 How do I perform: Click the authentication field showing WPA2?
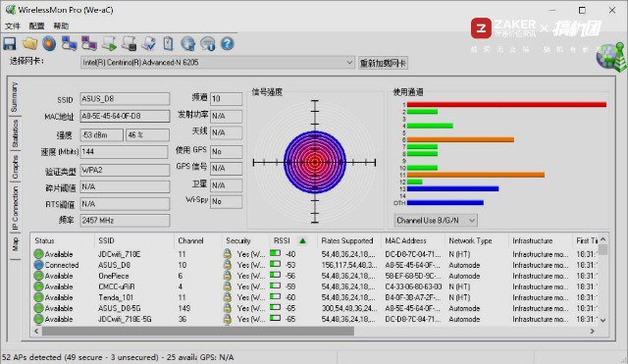(x=125, y=170)
